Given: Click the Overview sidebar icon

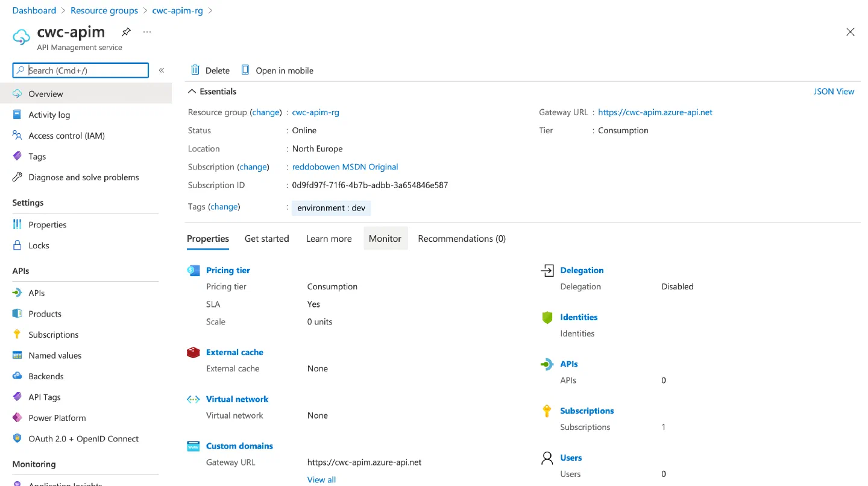Looking at the screenshot, I should [x=17, y=94].
